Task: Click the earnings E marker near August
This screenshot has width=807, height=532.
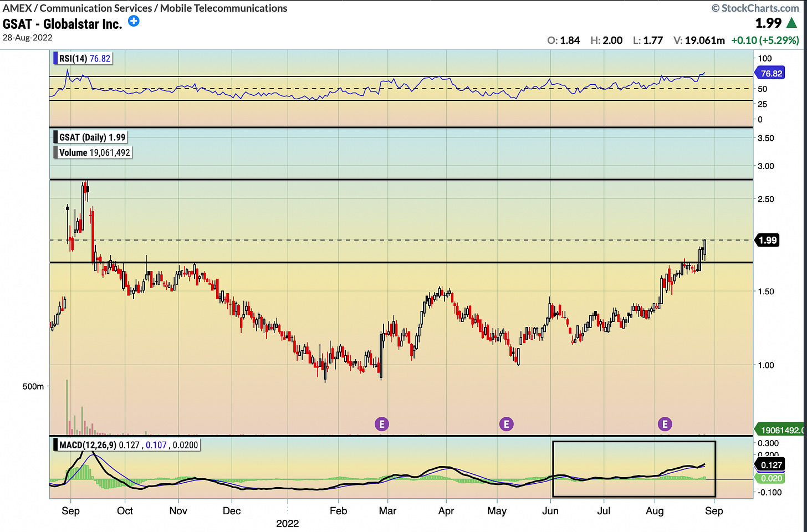Action: tap(665, 424)
